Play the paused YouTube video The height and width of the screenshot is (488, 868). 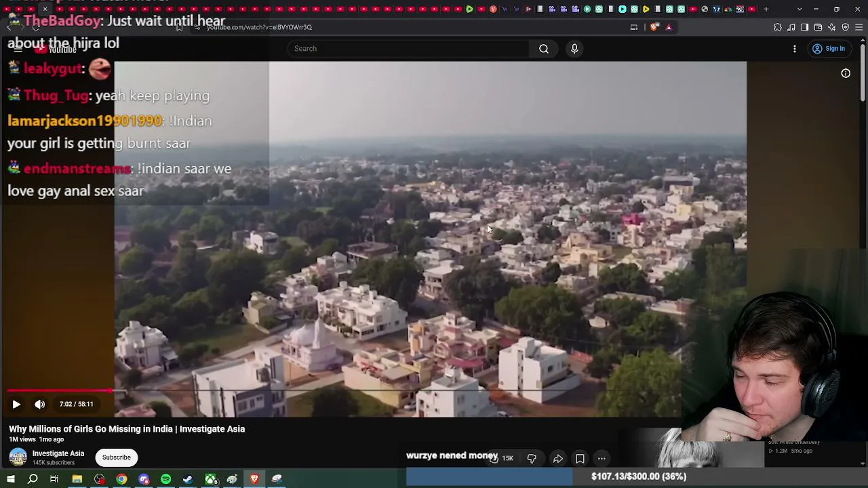click(x=16, y=405)
